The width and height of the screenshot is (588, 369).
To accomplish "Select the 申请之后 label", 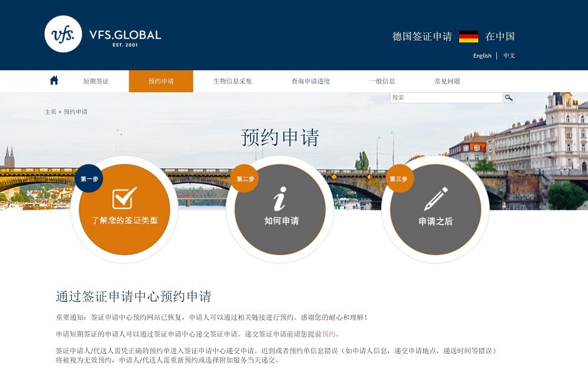I will pos(435,221).
